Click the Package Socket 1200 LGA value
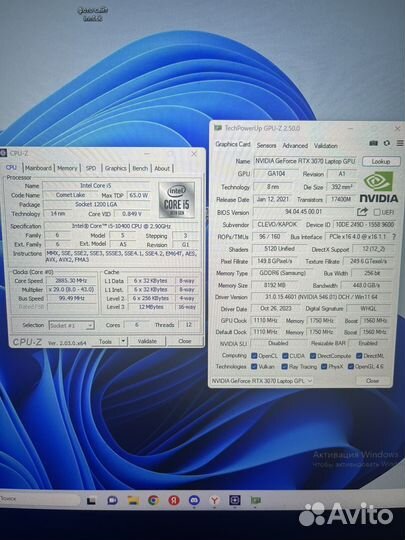The image size is (405, 540). click(x=97, y=204)
